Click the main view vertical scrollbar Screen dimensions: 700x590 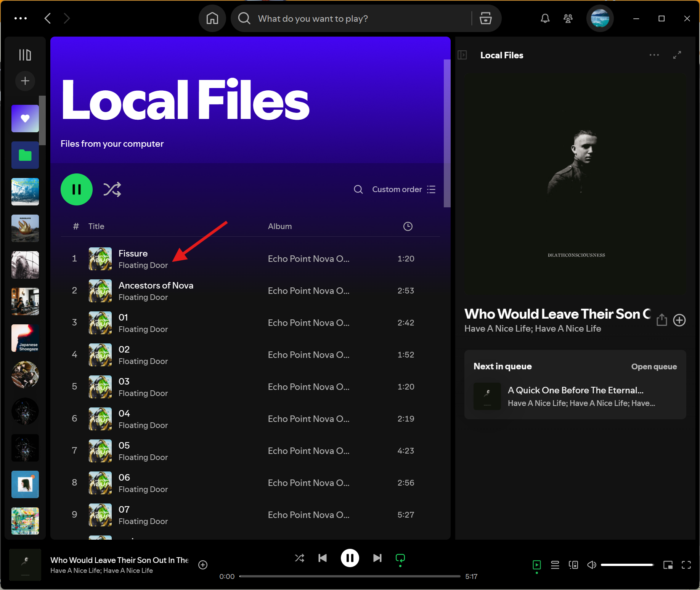[447, 133]
